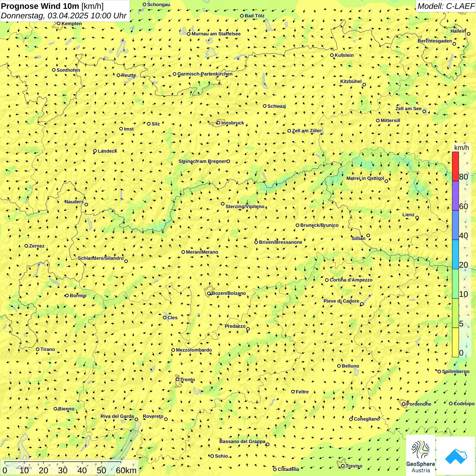Image resolution: width=476 pixels, height=476 pixels.
Task: Click the GeoSphere Austria logo
Action: (x=421, y=456)
